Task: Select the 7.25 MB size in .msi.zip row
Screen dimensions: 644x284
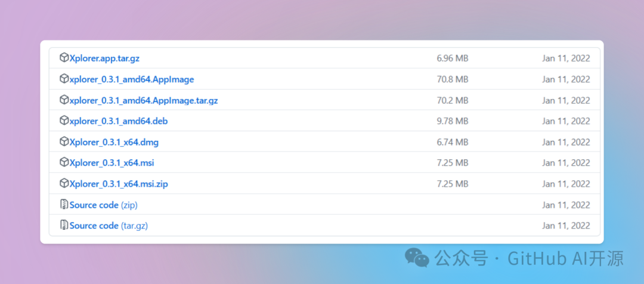Action: [453, 184]
